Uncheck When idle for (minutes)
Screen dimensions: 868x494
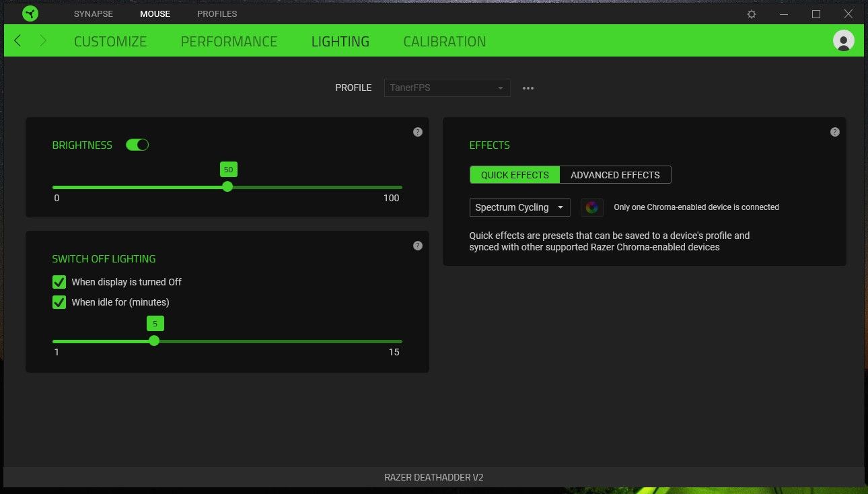tap(59, 302)
